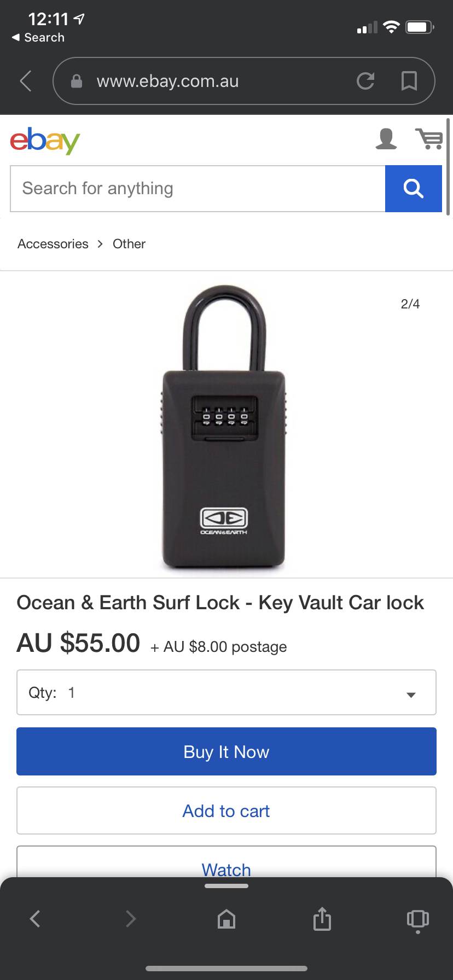453x980 pixels.
Task: Open the tabs overview icon
Action: point(418,920)
